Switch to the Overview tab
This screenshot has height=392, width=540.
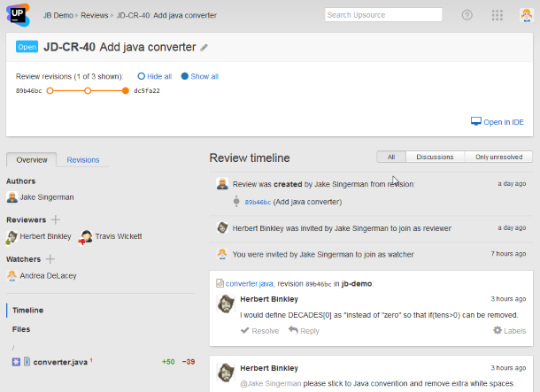pos(32,160)
